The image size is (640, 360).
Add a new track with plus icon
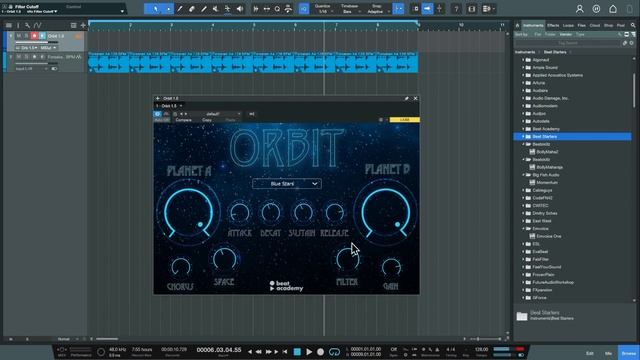pos(83,25)
